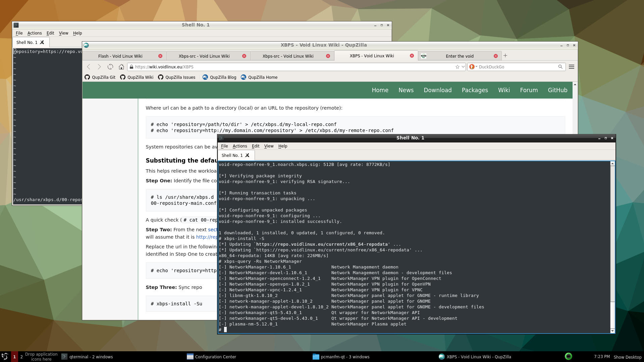Open Actions menu in background terminal
Image resolution: width=644 pixels, height=362 pixels.
[x=35, y=33]
